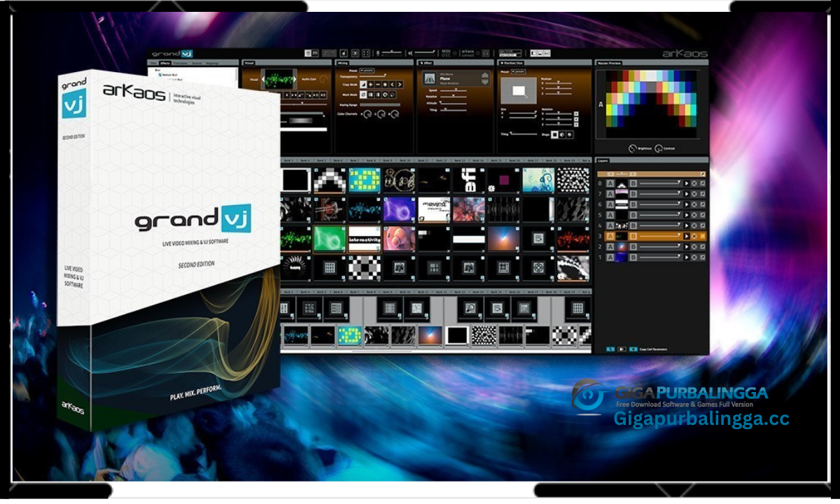The width and height of the screenshot is (840, 504).
Task: Click the B Color Channel knob
Action: [x=395, y=114]
